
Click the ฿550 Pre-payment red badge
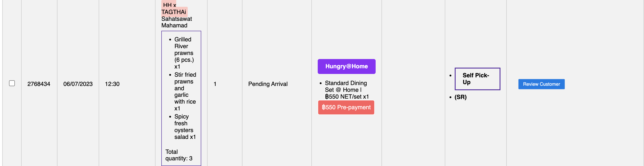(346, 107)
